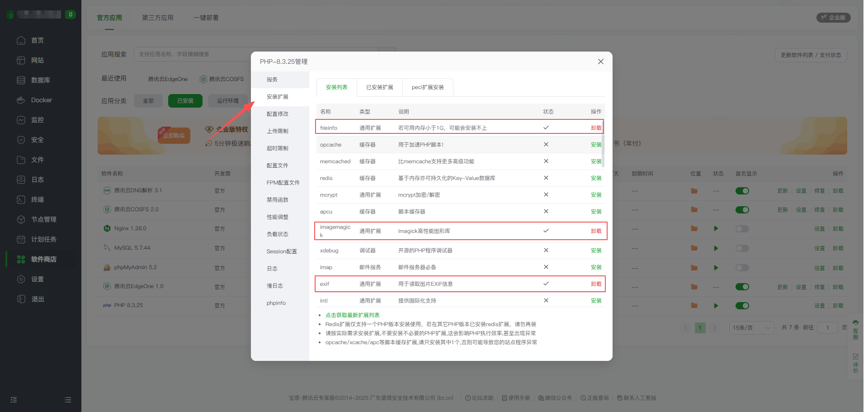Screen dimensions: 868x412
Task: Click the 监控 monitor icon
Action: coord(21,120)
